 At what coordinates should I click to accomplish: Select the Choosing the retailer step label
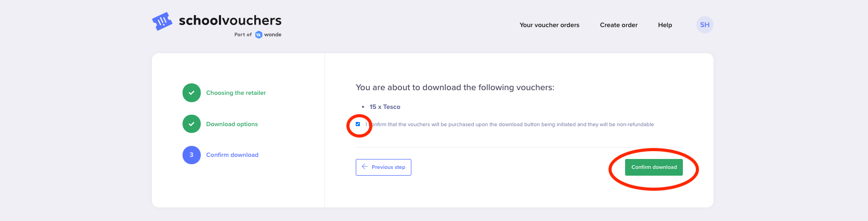pyautogui.click(x=236, y=93)
